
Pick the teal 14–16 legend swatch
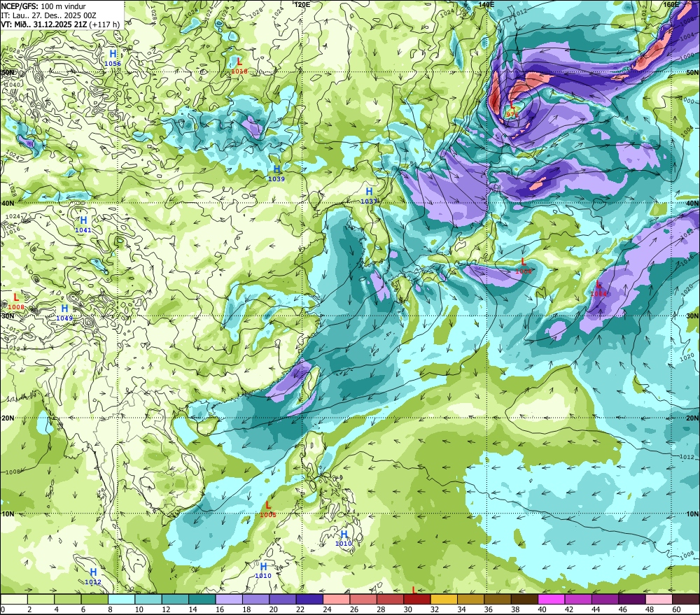[202, 600]
